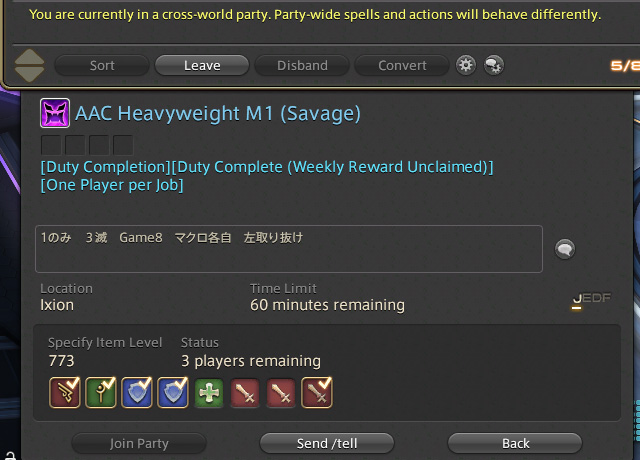This screenshot has height=460, width=640.
Task: Click the Sort button
Action: point(102,65)
